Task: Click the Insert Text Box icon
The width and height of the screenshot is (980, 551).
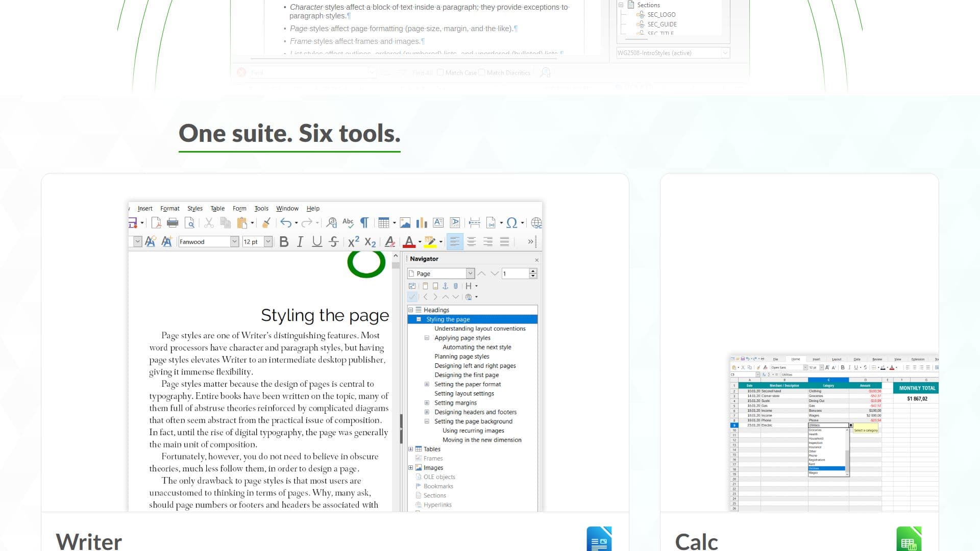Action: click(x=438, y=223)
